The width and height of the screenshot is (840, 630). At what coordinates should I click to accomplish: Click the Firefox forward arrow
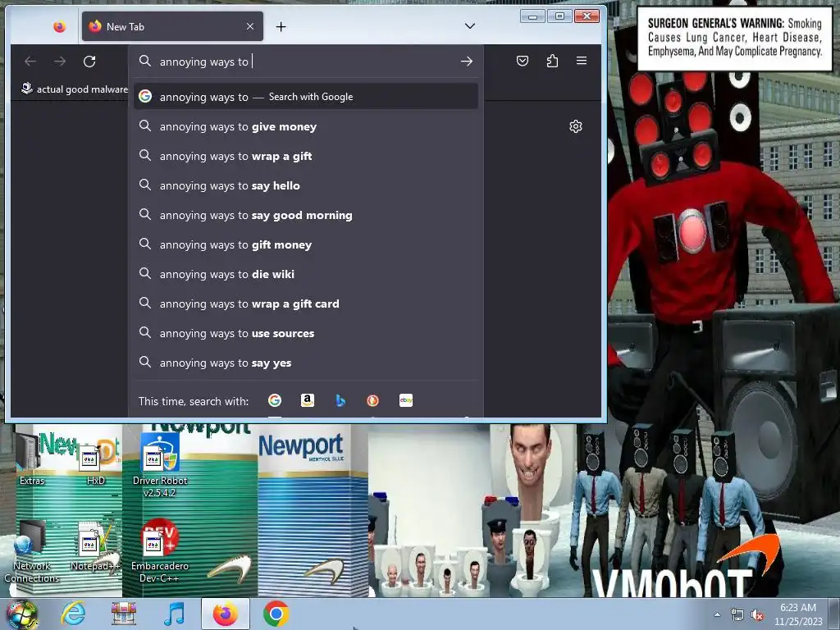pyautogui.click(x=60, y=62)
